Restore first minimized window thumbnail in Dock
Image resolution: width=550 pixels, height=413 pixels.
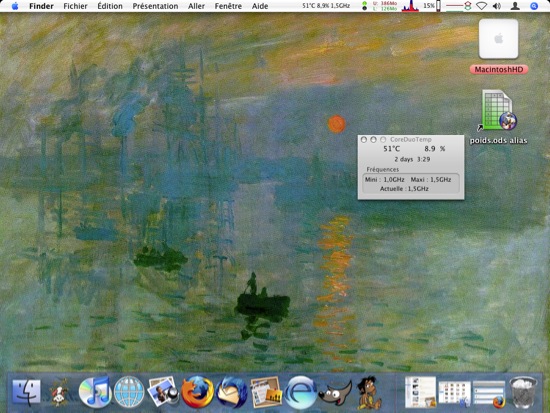(420, 392)
